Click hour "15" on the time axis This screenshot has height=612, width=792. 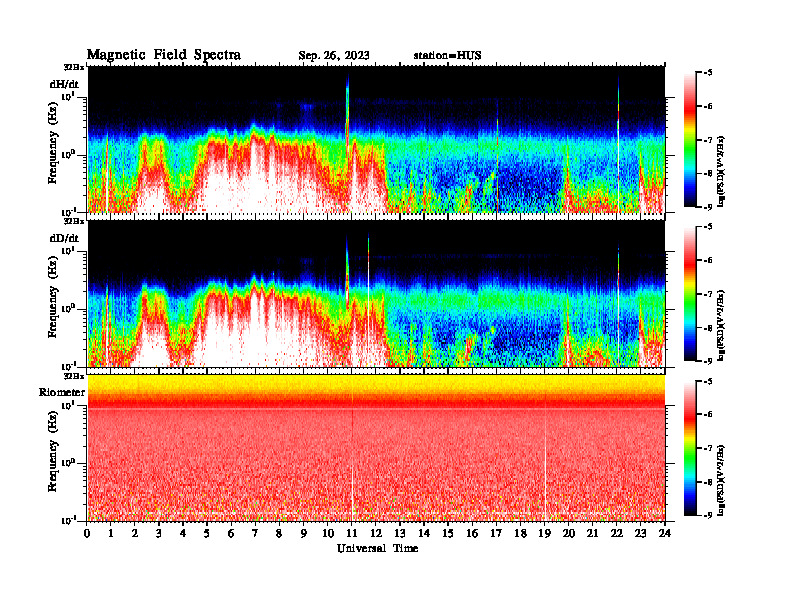pos(448,534)
